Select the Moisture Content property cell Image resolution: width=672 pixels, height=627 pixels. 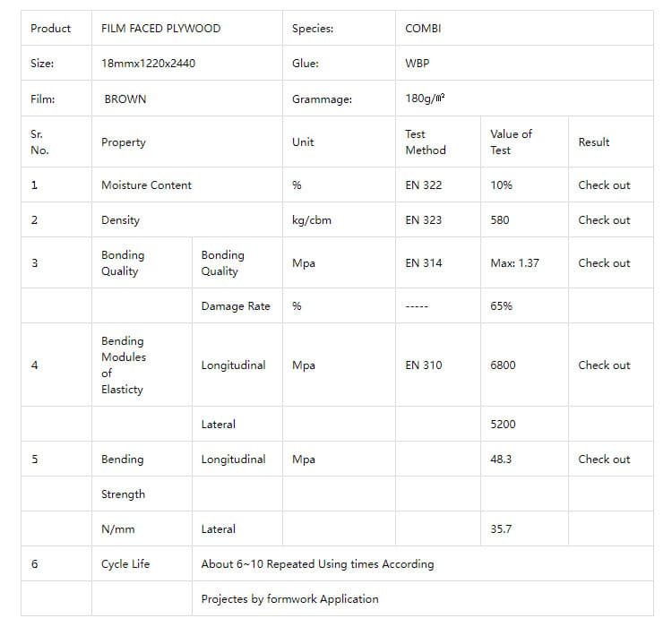coord(146,185)
